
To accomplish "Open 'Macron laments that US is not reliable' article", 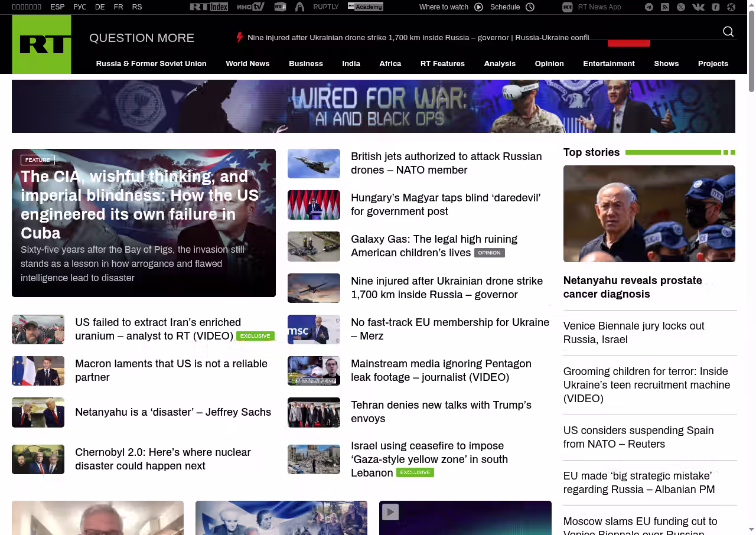I will coord(171,370).
